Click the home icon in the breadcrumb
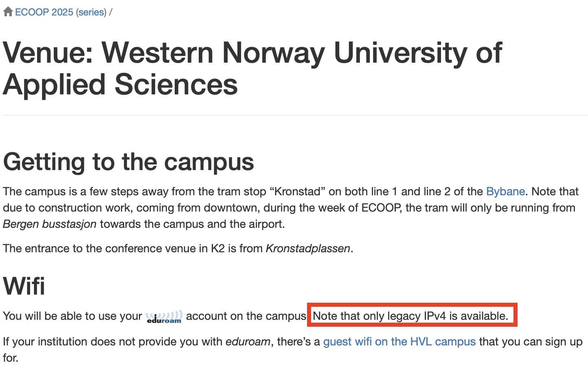This screenshot has height=367, width=588. pos(8,12)
